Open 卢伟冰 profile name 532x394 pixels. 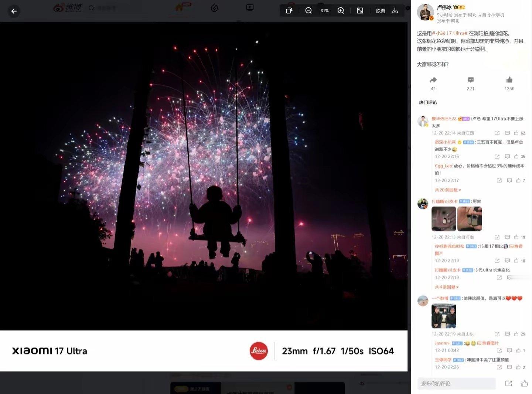tap(444, 7)
